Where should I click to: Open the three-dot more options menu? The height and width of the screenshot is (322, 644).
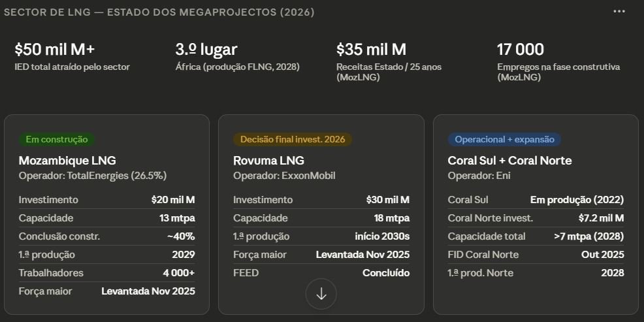(x=619, y=12)
